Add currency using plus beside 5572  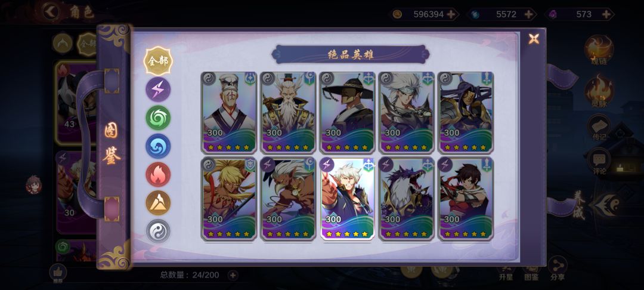(529, 14)
